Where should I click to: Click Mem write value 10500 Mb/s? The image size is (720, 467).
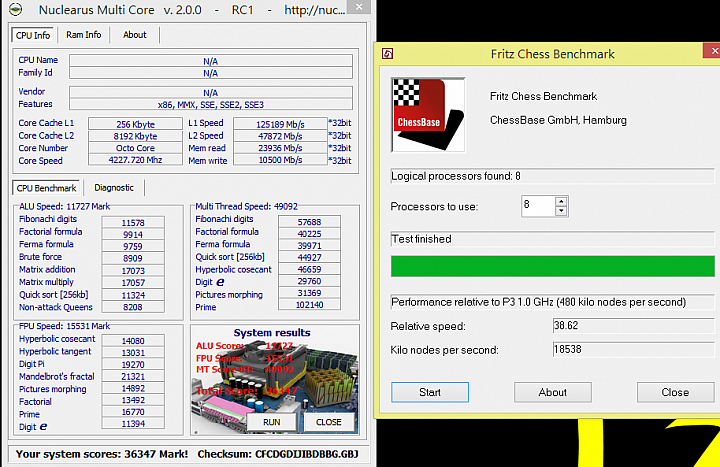[280, 160]
